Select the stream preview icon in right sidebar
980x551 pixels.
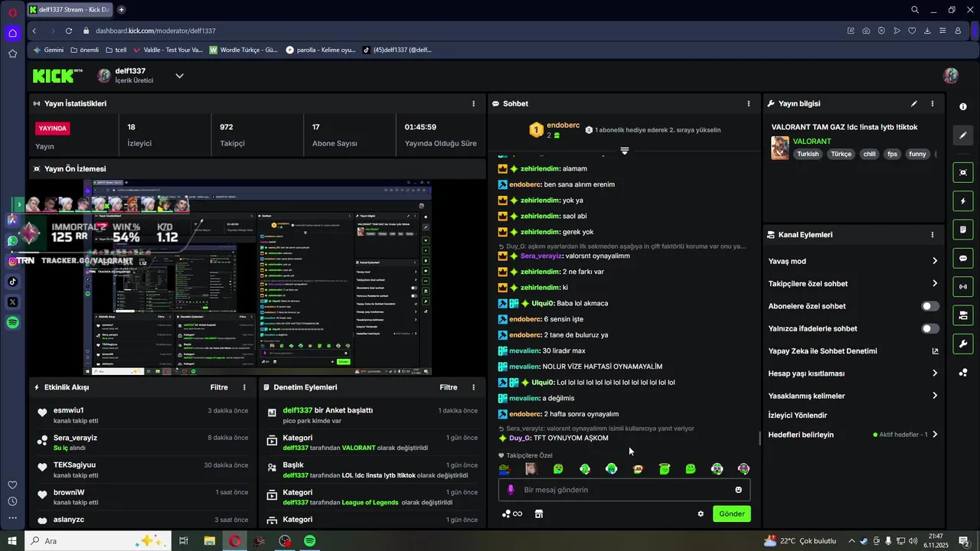pyautogui.click(x=963, y=172)
